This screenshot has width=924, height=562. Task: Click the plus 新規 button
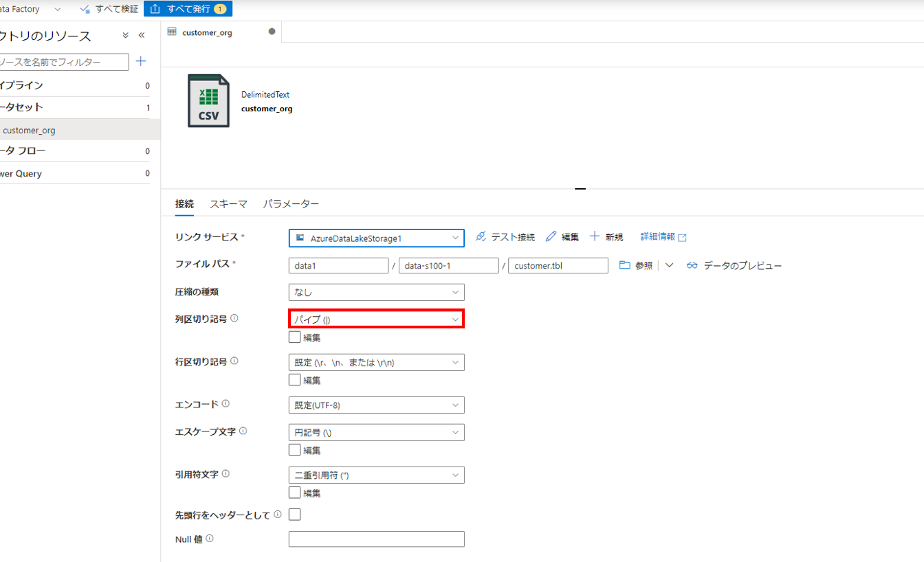point(606,237)
